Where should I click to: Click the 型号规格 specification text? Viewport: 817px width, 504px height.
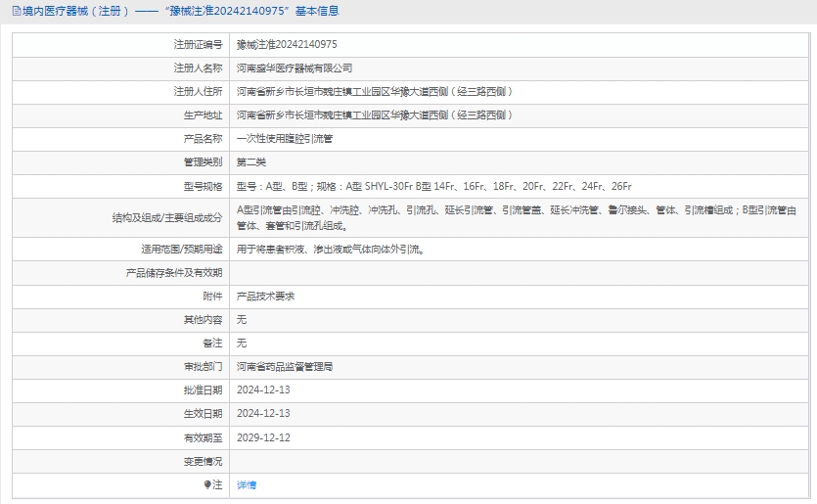434,186
